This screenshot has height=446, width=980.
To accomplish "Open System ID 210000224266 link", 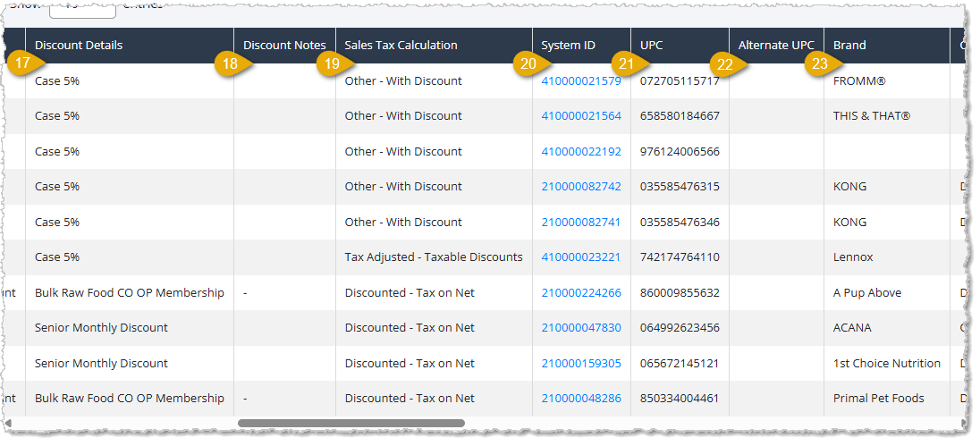I will pyautogui.click(x=581, y=292).
